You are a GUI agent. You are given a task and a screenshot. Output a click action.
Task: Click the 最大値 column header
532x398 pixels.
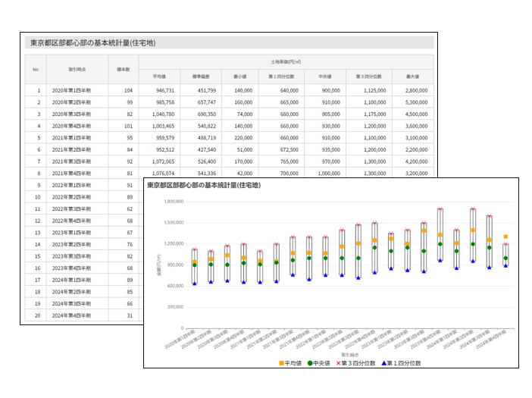click(413, 77)
